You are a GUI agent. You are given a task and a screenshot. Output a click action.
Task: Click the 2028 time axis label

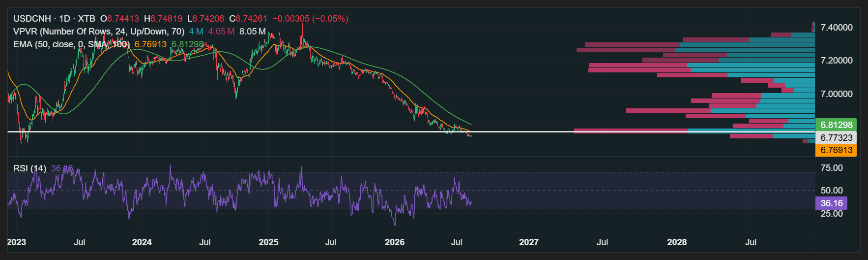point(677,242)
